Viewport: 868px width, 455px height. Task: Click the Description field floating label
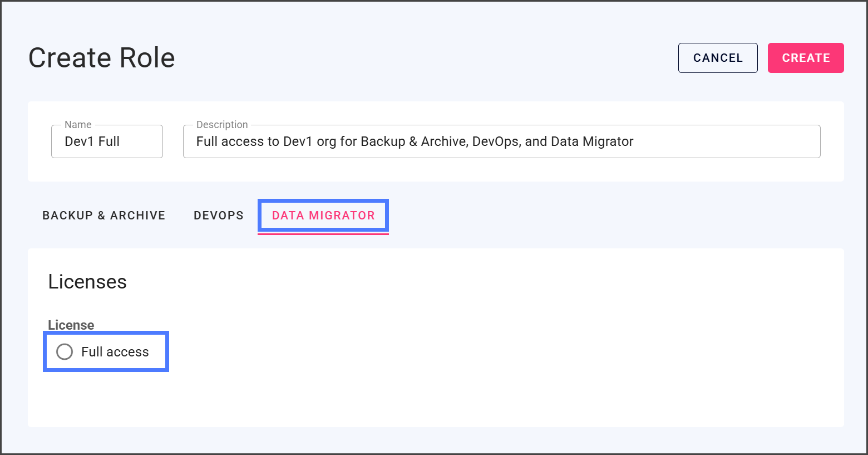tap(222, 125)
